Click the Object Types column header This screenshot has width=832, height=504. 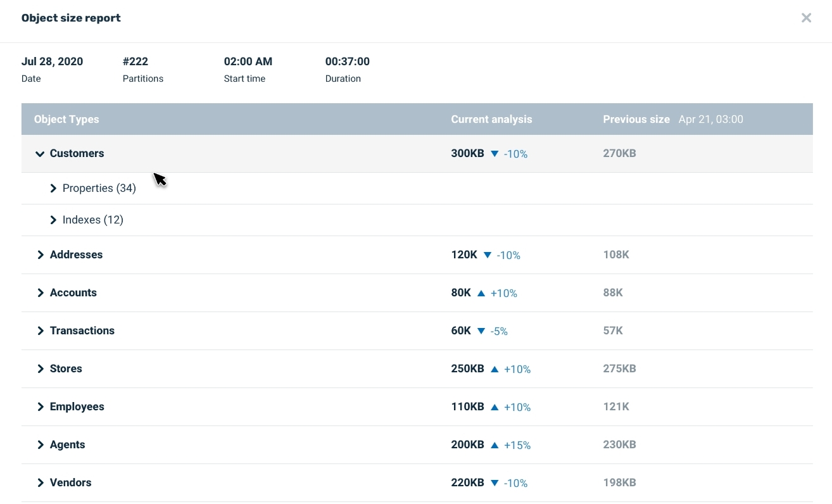click(x=66, y=119)
